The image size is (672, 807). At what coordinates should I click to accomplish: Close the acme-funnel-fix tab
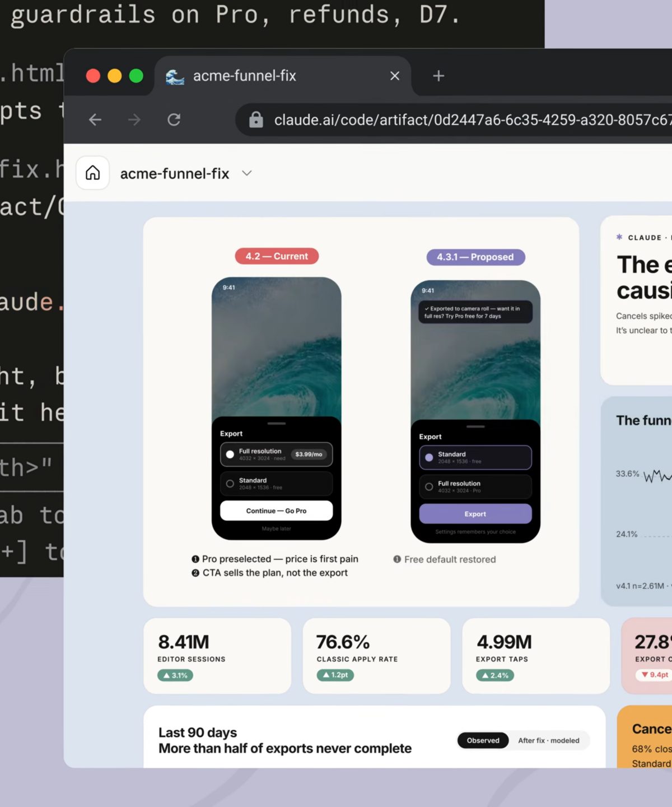pos(395,76)
